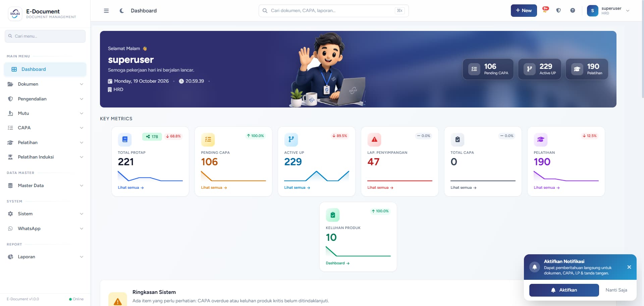This screenshot has width=644, height=306.
Task: Open Lihat semua under Active UP
Action: tap(297, 188)
